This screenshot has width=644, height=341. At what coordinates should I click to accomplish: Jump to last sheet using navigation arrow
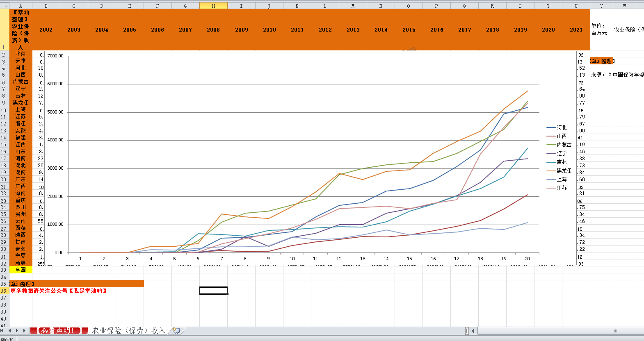(24, 330)
